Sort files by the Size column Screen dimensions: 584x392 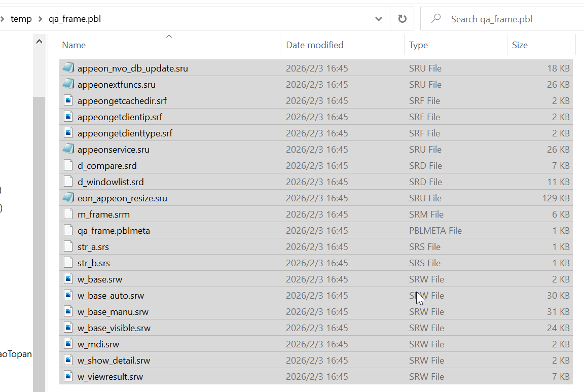(x=520, y=45)
